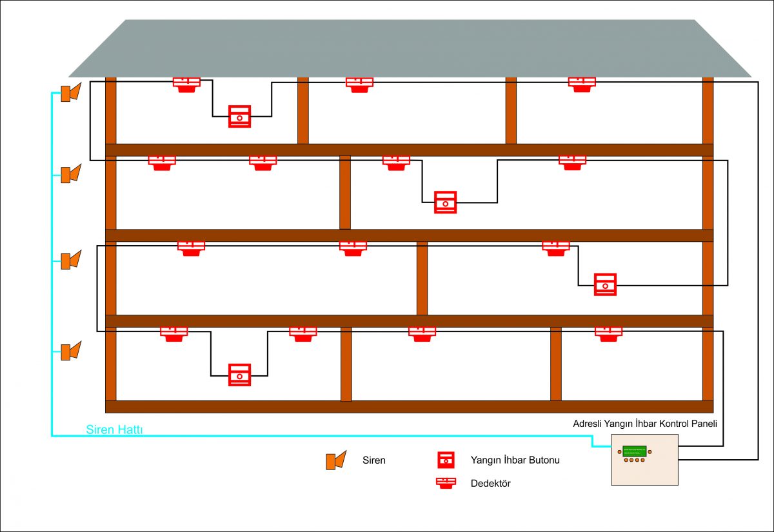Select the leftmost detector on top floor
This screenshot has height=532, width=774.
click(x=186, y=84)
